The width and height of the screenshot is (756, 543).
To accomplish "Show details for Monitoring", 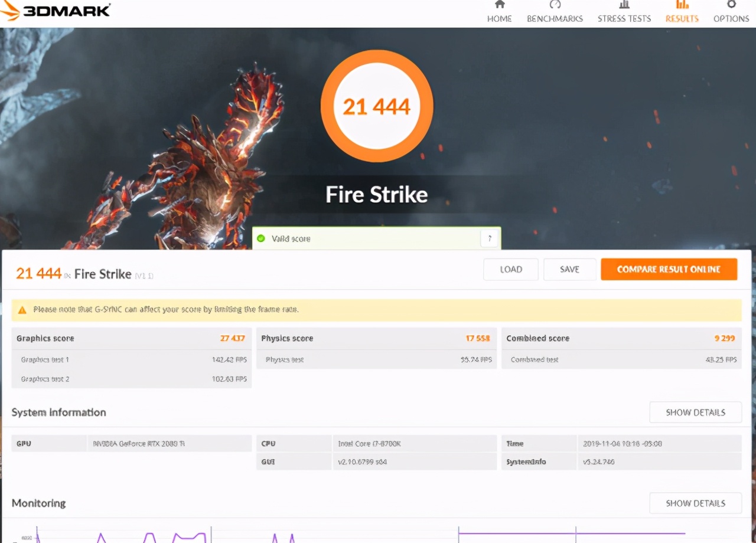I will coord(695,503).
